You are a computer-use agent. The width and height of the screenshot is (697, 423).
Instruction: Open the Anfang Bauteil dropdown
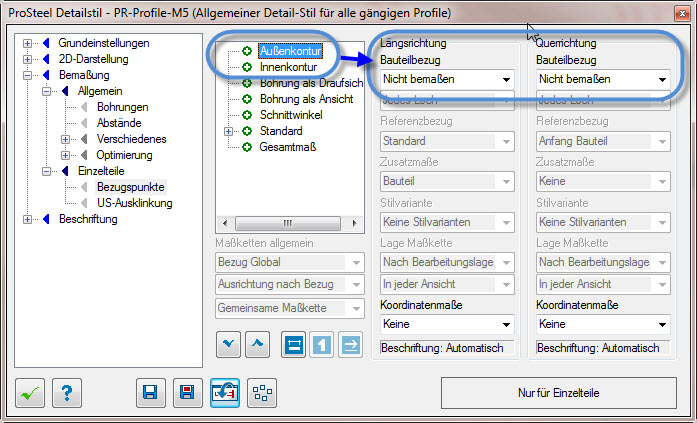coord(603,141)
